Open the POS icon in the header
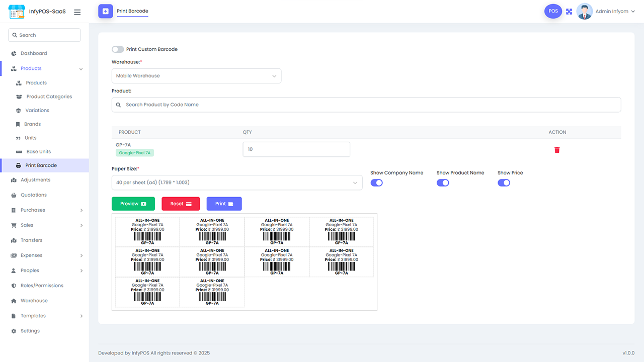This screenshot has height=362, width=644. 553,11
